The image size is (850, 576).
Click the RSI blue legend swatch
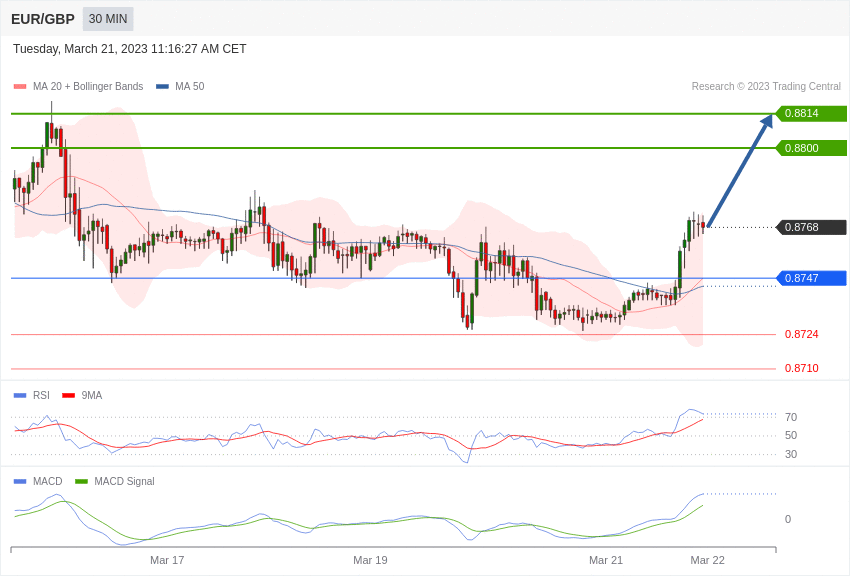pyautogui.click(x=20, y=396)
